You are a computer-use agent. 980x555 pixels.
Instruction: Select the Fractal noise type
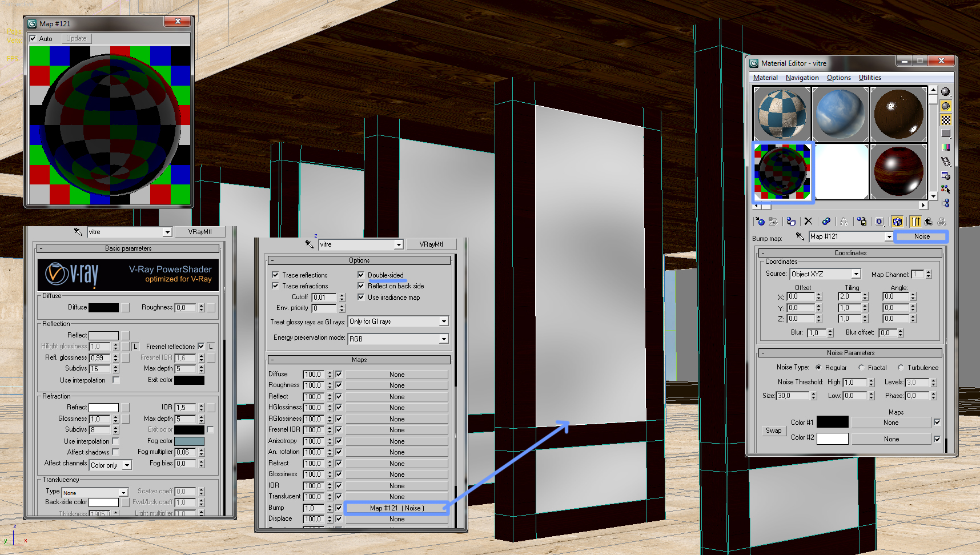tap(861, 368)
